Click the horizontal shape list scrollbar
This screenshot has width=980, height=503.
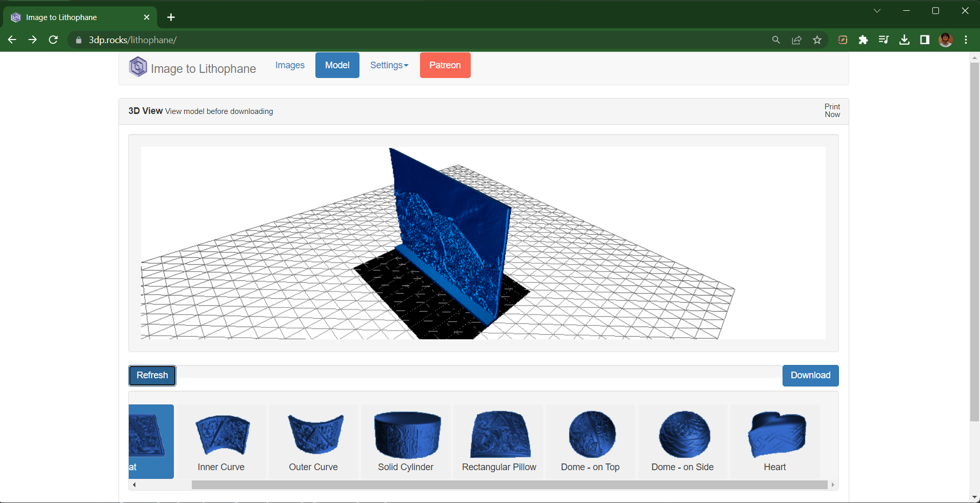coord(509,485)
